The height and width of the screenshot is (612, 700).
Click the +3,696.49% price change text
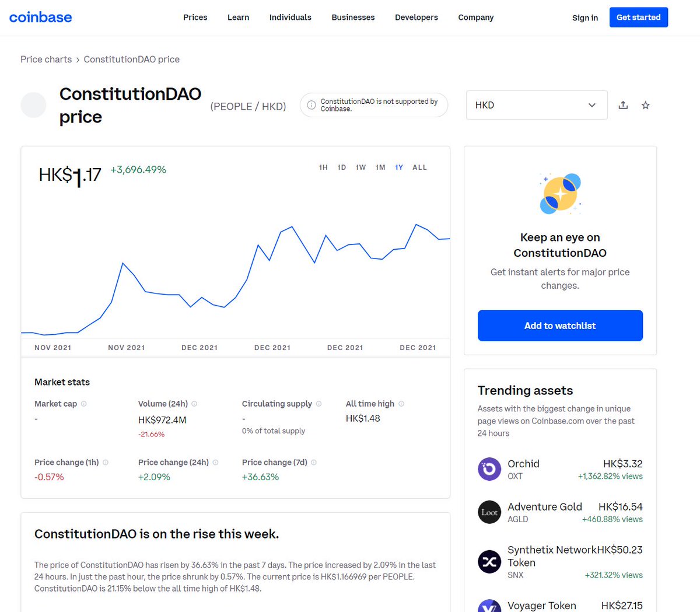(138, 170)
